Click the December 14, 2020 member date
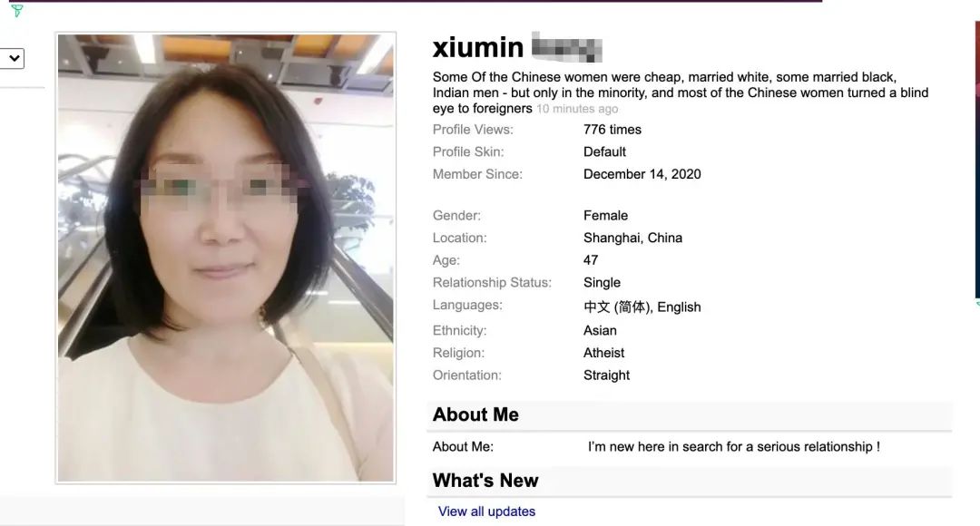The height and width of the screenshot is (526, 980). (x=642, y=174)
